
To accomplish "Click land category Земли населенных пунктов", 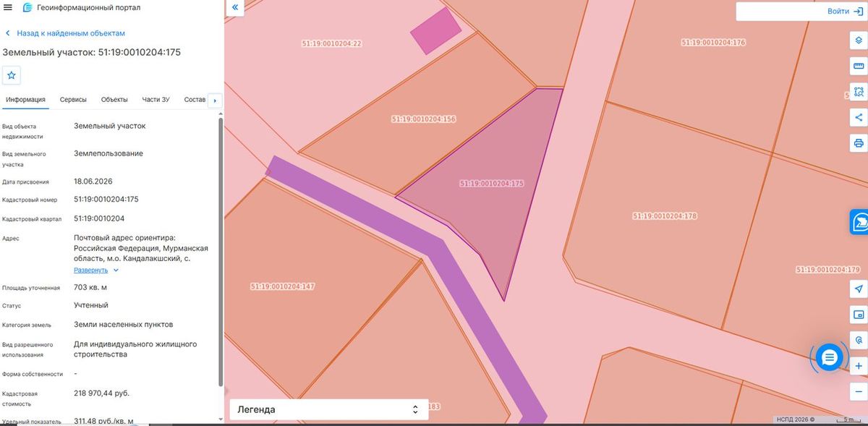I will [x=124, y=324].
